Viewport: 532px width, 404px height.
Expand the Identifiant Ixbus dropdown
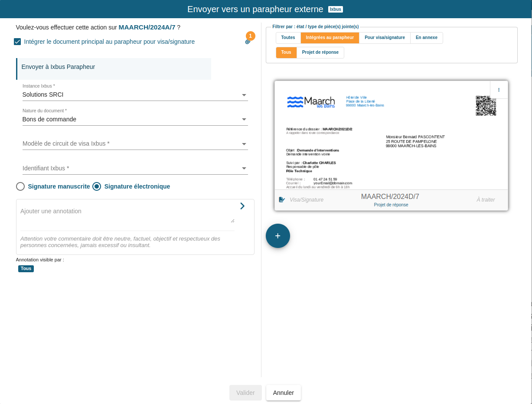point(135,169)
